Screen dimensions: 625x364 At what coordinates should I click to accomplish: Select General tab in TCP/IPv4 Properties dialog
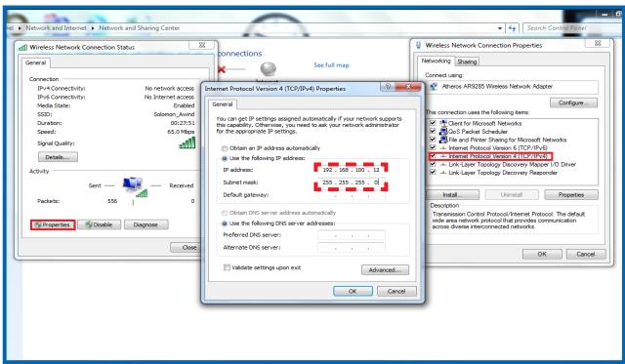[222, 104]
